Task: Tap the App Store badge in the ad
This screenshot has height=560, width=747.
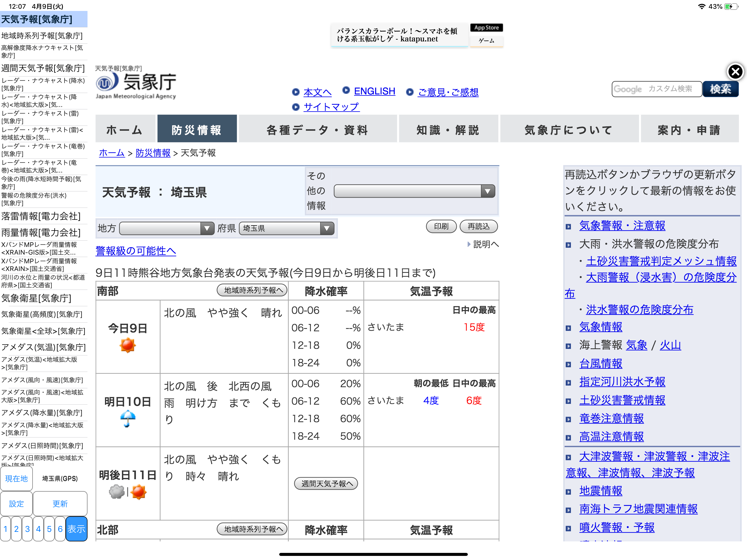Action: (486, 28)
